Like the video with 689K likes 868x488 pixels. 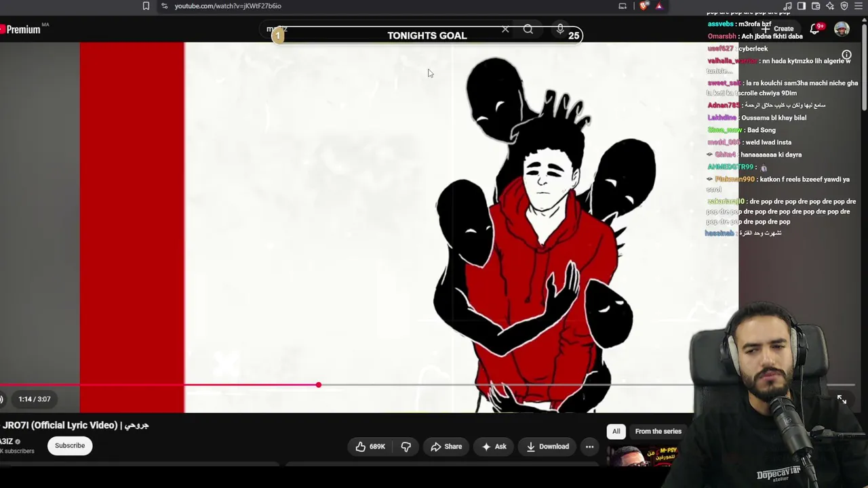(370, 447)
